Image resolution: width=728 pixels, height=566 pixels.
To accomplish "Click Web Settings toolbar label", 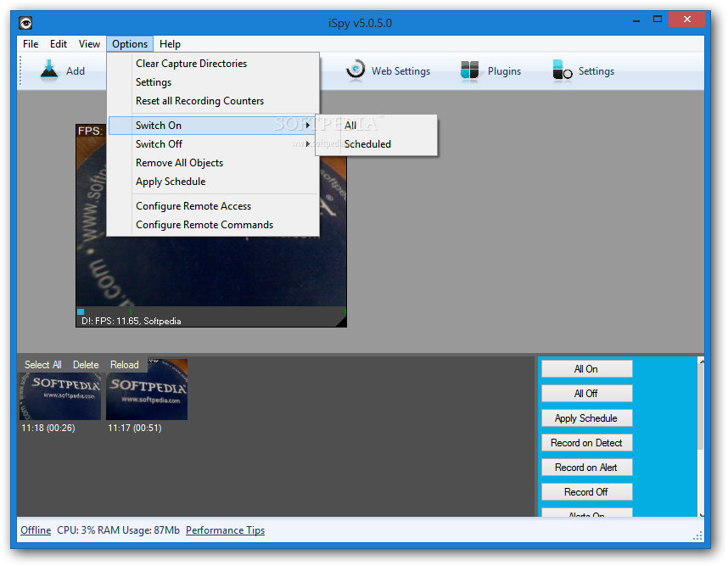I will coord(400,71).
